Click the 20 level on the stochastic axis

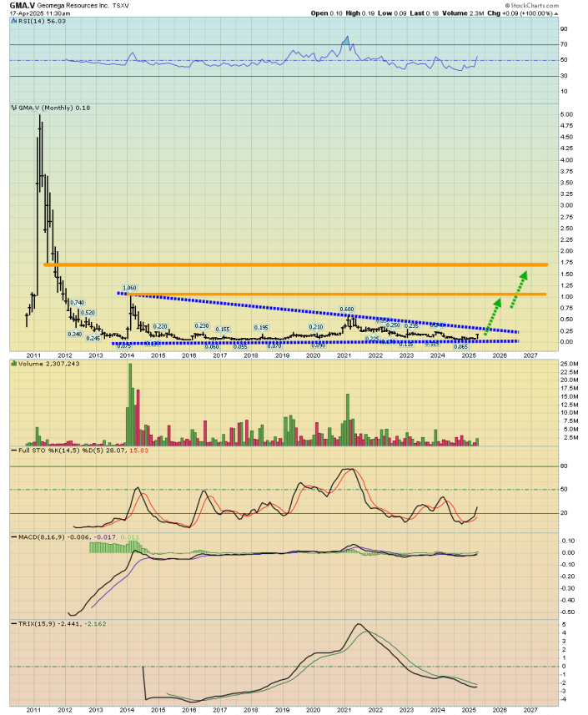(564, 513)
